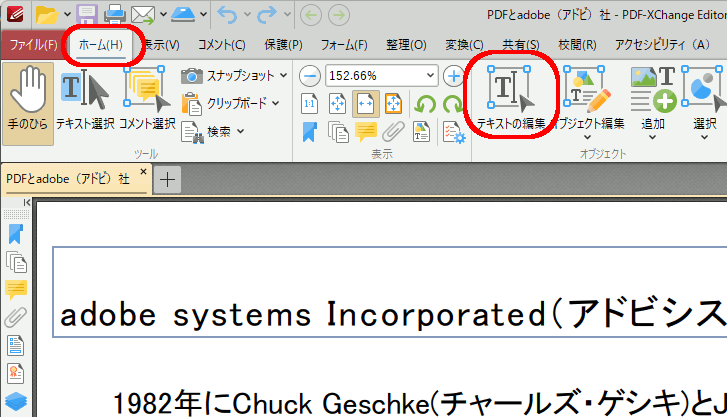This screenshot has height=417, width=727.
Task: Open the 変換(C) tab
Action: (464, 45)
